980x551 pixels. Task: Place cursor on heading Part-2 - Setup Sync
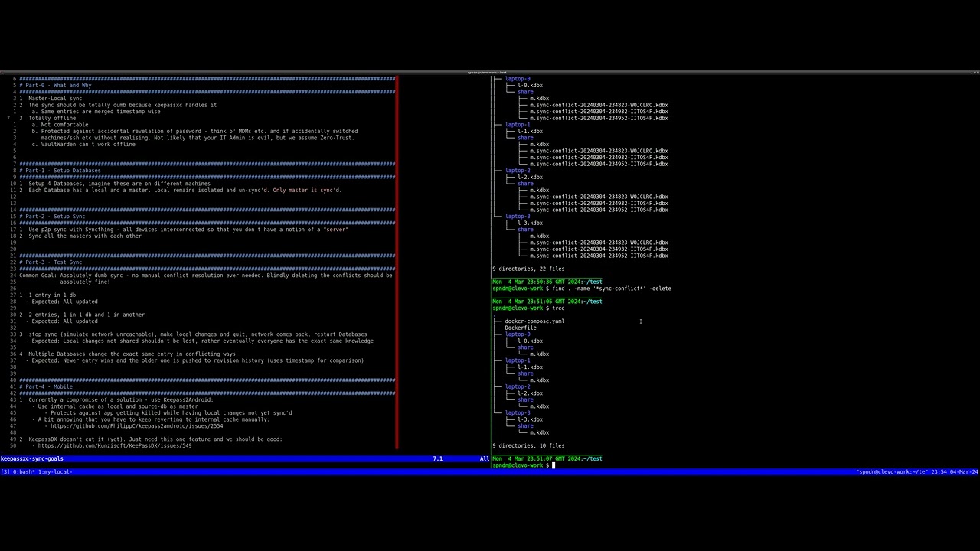(52, 217)
